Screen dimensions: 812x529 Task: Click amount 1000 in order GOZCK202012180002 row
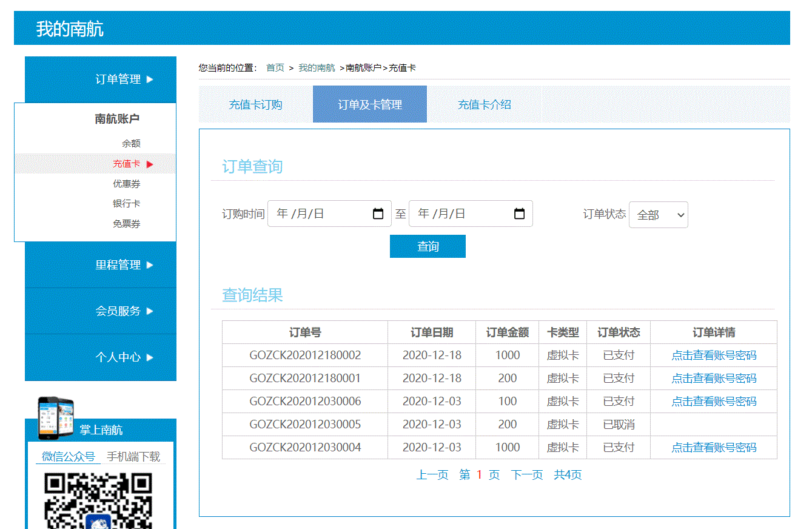(508, 355)
